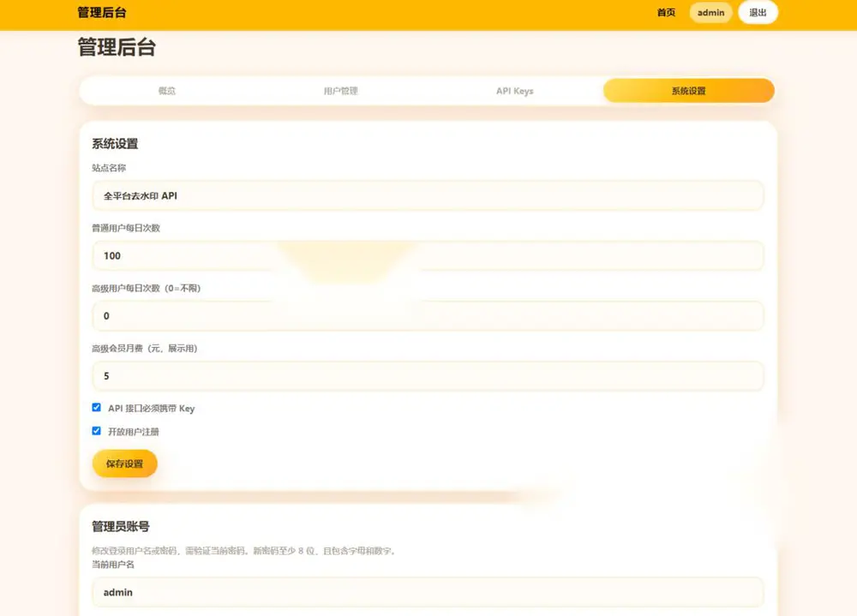This screenshot has width=857, height=616.
Task: Click the large 管理后台 page title
Action: pyautogui.click(x=117, y=47)
